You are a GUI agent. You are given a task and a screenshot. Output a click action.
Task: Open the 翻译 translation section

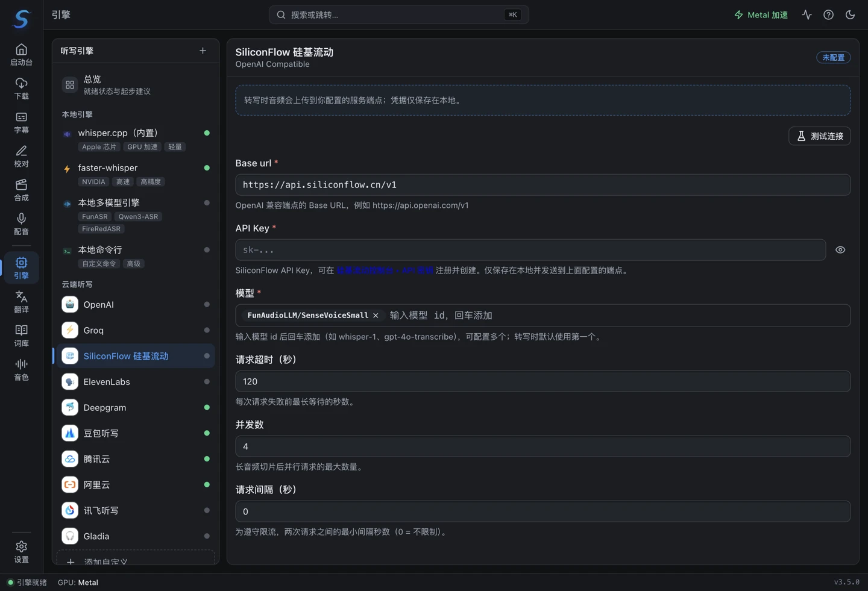coord(21,301)
